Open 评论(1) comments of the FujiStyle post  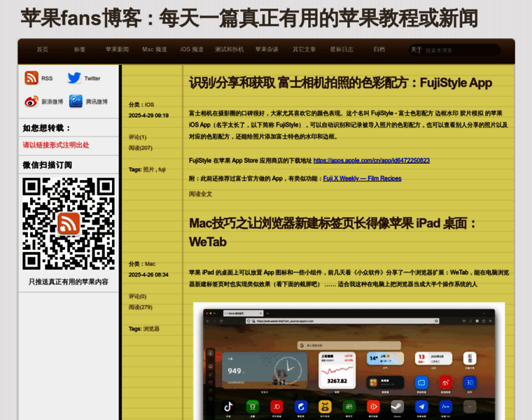[x=137, y=137]
